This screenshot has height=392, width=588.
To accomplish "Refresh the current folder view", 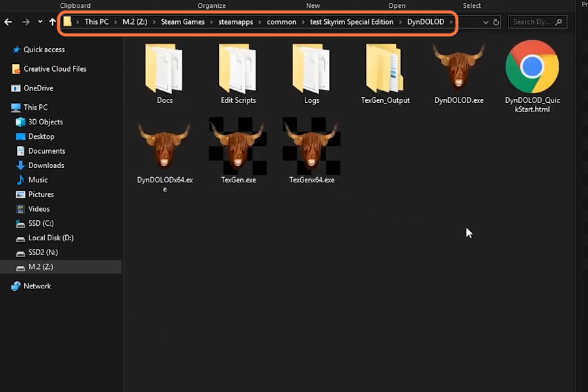I will (x=496, y=21).
